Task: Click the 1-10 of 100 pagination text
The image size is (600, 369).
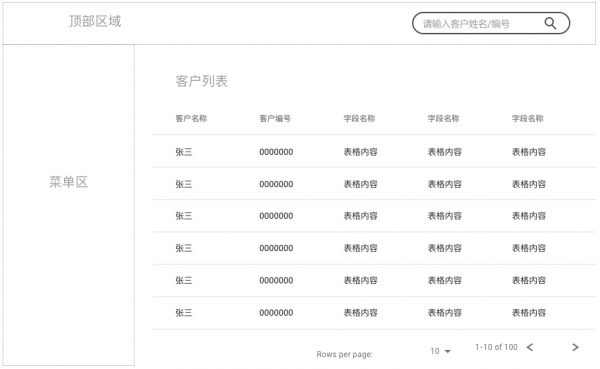Action: tap(496, 347)
